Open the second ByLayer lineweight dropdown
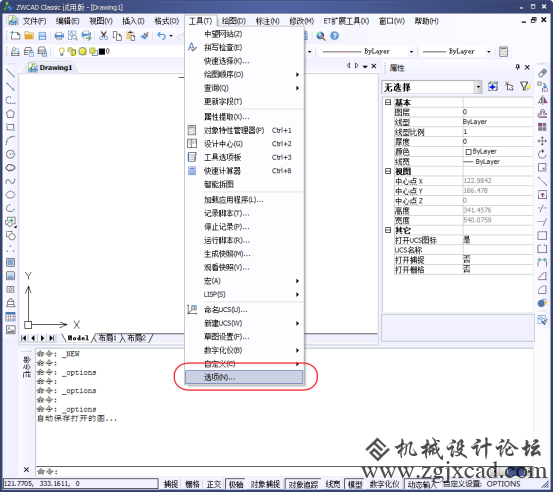 [489, 52]
